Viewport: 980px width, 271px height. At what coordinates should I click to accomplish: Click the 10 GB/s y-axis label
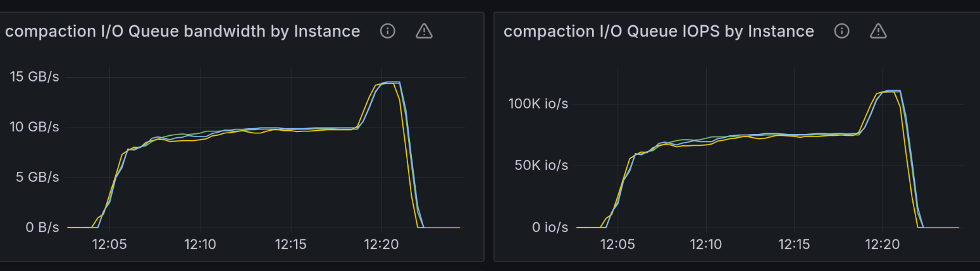tap(34, 127)
